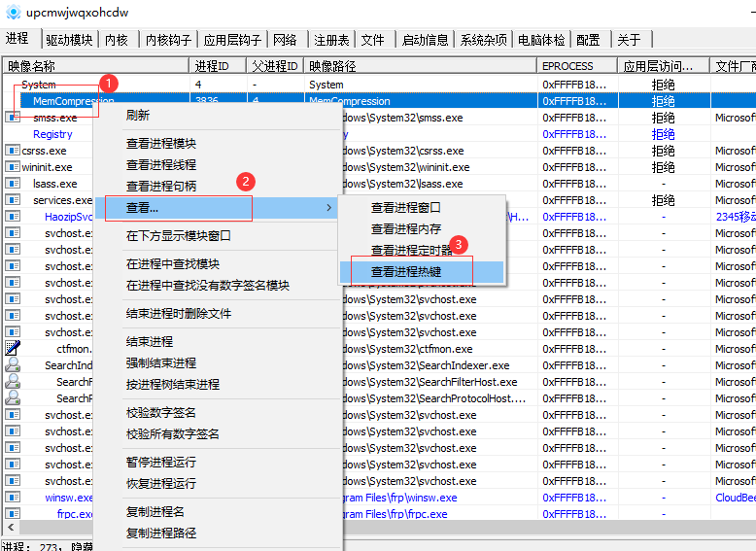The height and width of the screenshot is (551, 756).
Task: Select 查看进程热键 in the submenu
Action: point(405,272)
